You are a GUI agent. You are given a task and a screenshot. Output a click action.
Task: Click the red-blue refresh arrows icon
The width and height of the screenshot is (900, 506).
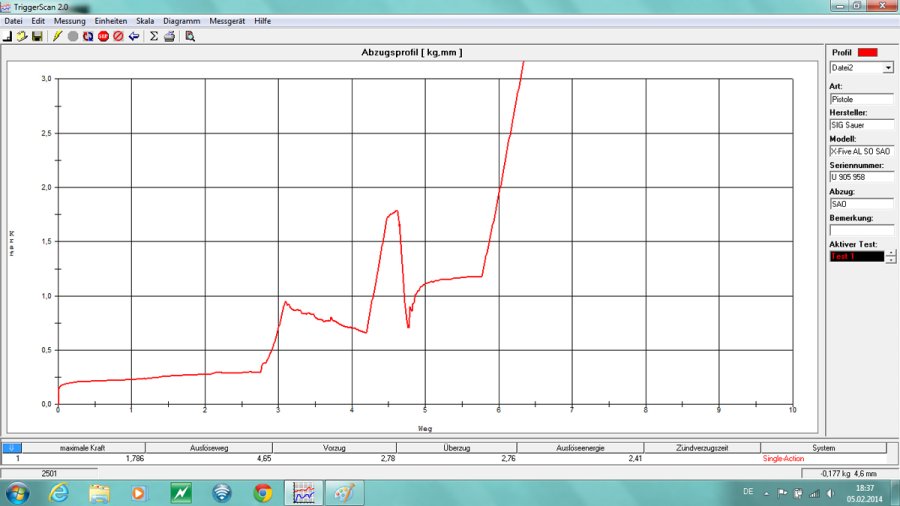click(x=88, y=36)
